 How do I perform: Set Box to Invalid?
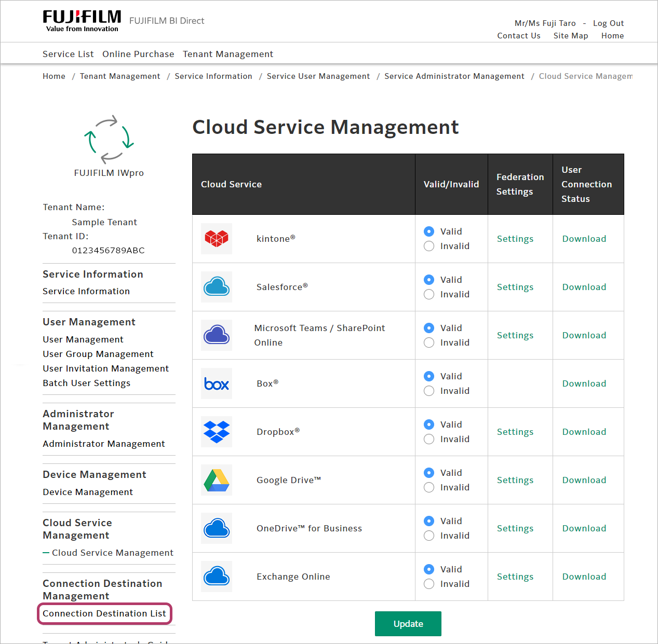click(429, 391)
